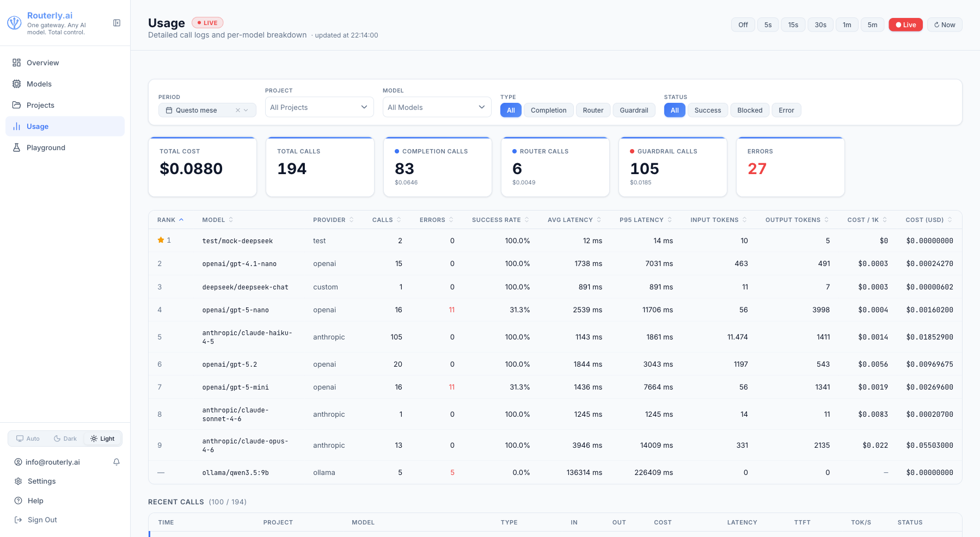Open Playground in sidebar

click(x=65, y=147)
